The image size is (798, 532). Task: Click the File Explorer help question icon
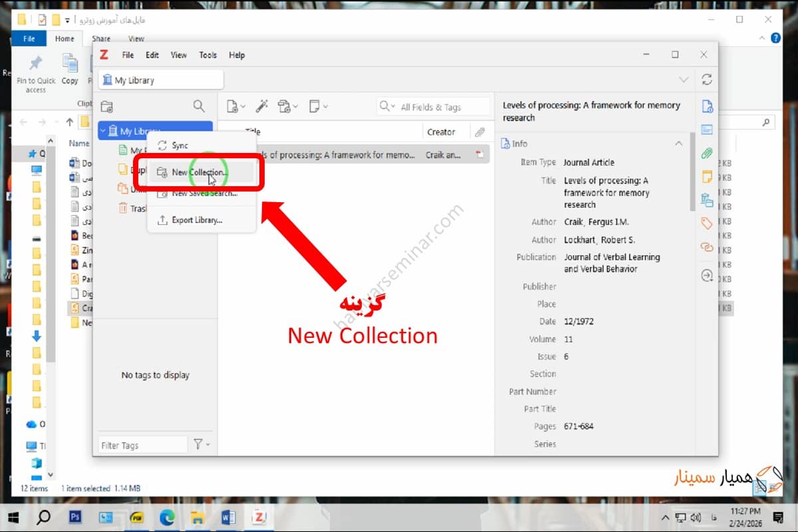775,39
